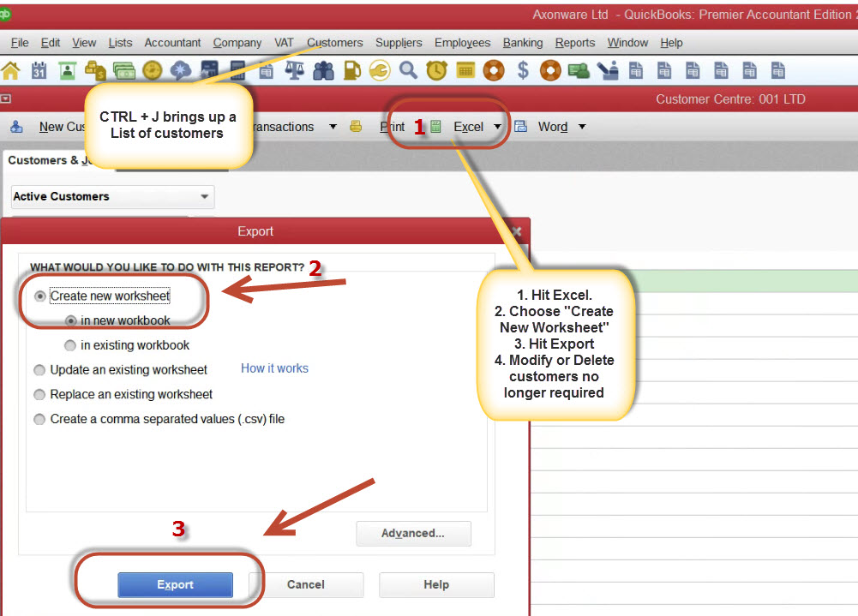Image resolution: width=858 pixels, height=616 pixels.
Task: Click the fuel pump toolbar icon
Action: (351, 70)
